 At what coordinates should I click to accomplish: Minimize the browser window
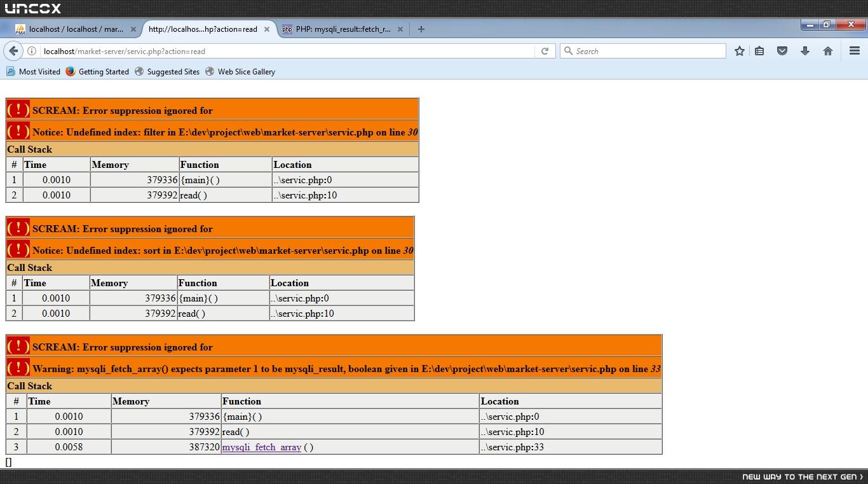pos(810,25)
